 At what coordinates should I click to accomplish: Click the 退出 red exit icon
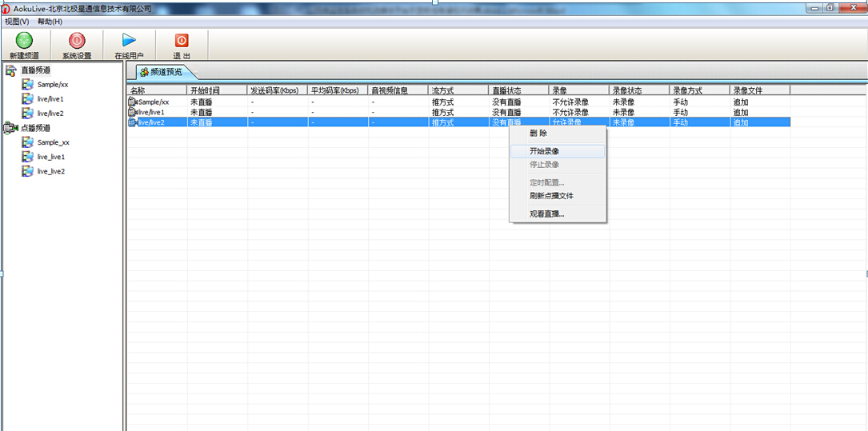(x=182, y=40)
